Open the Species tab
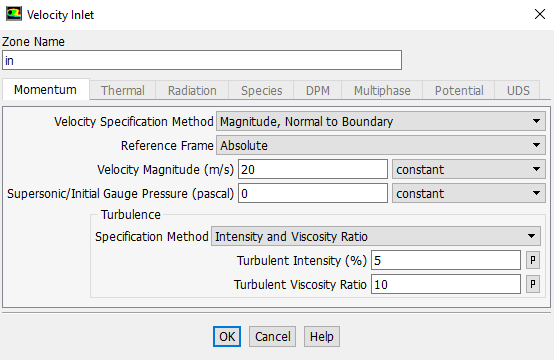554x360 pixels. tap(261, 90)
